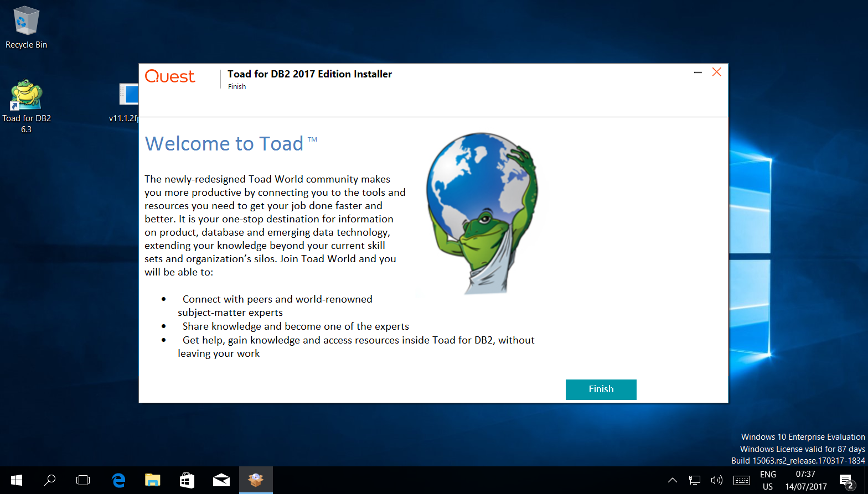Open the Windows Start menu
This screenshot has height=494, width=868.
[17, 480]
